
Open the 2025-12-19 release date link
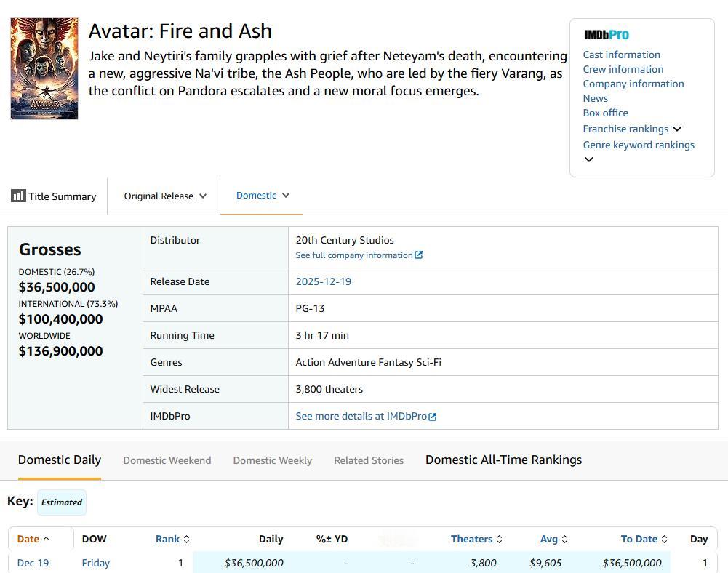coord(323,281)
